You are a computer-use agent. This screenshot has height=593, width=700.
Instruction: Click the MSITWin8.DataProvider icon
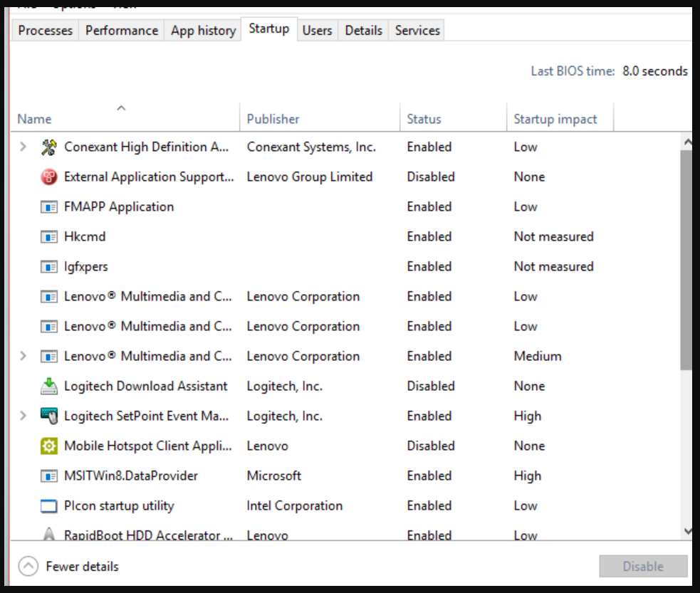[x=48, y=476]
